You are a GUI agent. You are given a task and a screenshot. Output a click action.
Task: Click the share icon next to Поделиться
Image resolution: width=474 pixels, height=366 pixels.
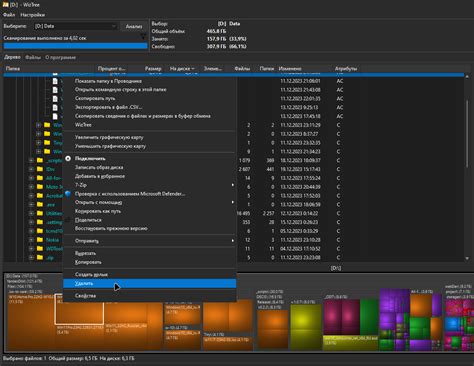pyautogui.click(x=68, y=220)
